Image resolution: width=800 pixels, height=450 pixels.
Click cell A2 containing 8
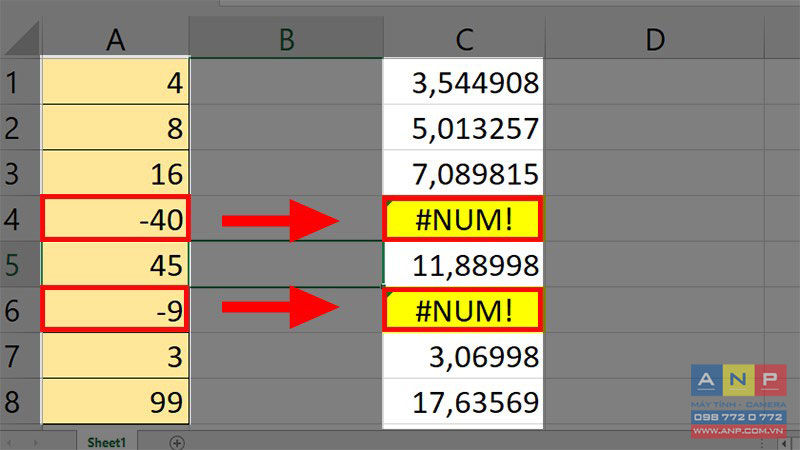point(115,127)
